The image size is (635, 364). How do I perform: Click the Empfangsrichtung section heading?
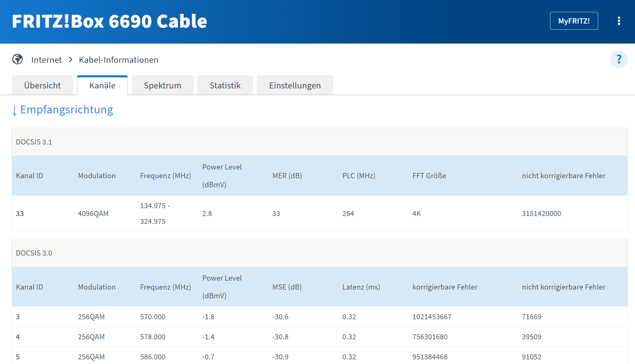[x=67, y=110]
